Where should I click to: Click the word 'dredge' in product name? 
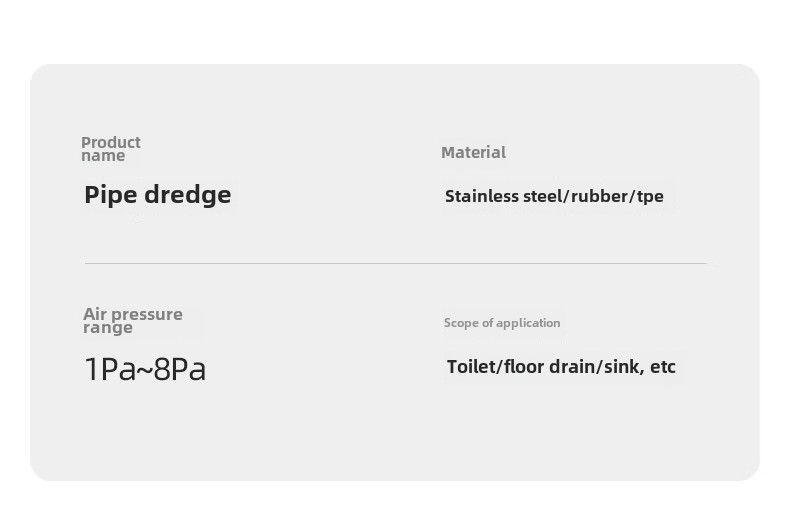point(187,195)
